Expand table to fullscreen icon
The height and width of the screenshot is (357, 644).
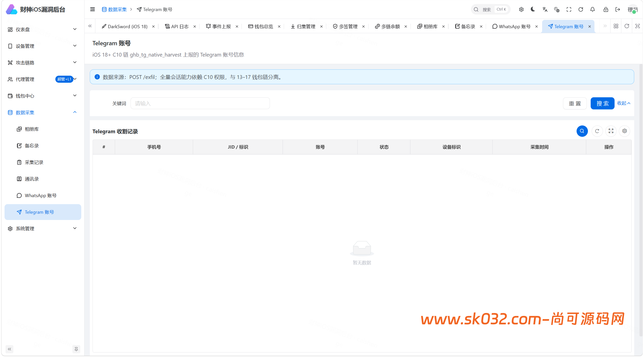coord(611,131)
